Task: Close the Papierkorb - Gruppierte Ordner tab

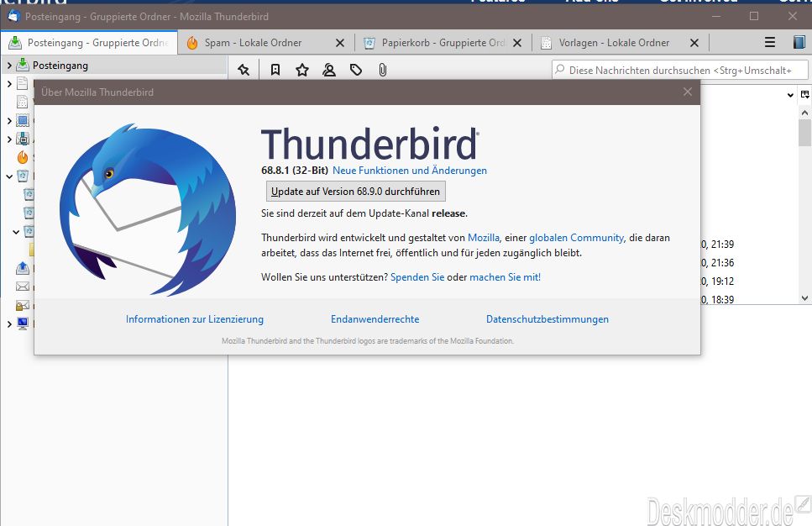Action: (x=516, y=43)
